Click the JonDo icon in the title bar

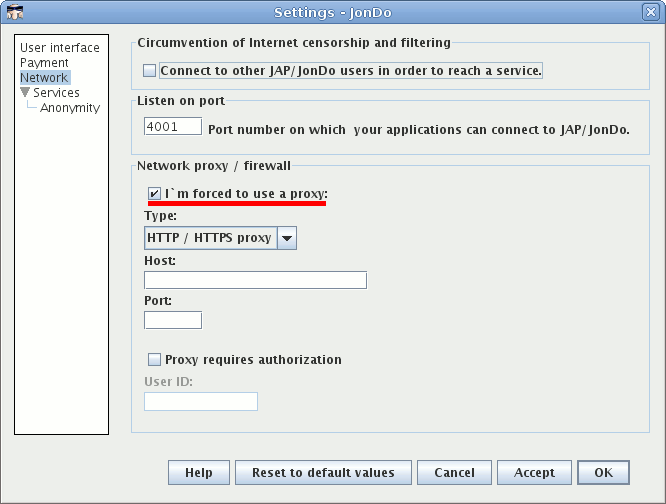coord(15,12)
